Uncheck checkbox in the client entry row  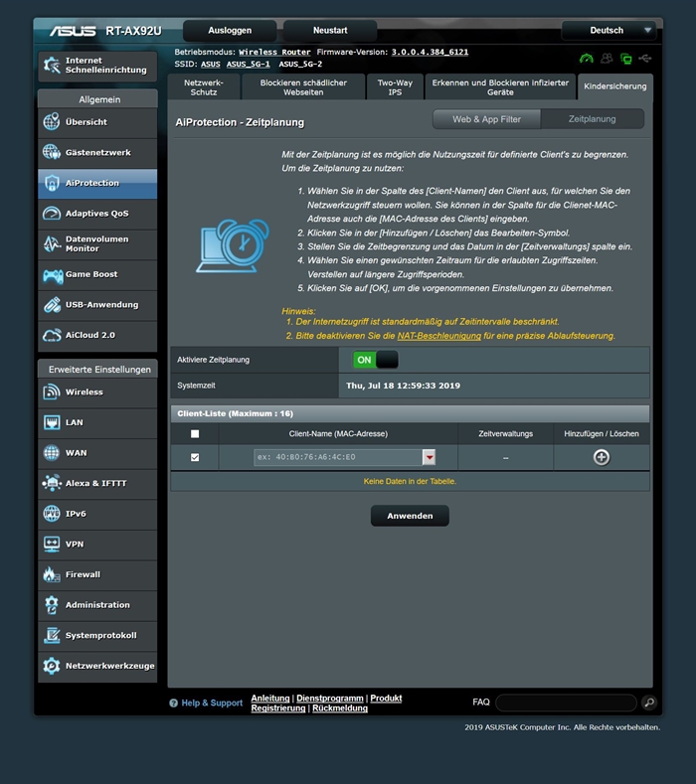point(195,457)
